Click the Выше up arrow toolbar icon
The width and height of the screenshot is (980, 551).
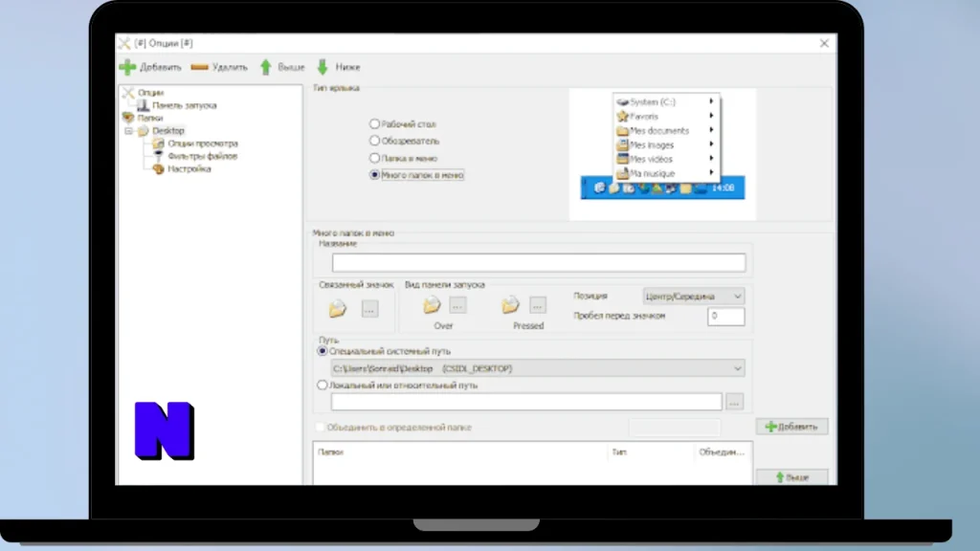tap(266, 67)
